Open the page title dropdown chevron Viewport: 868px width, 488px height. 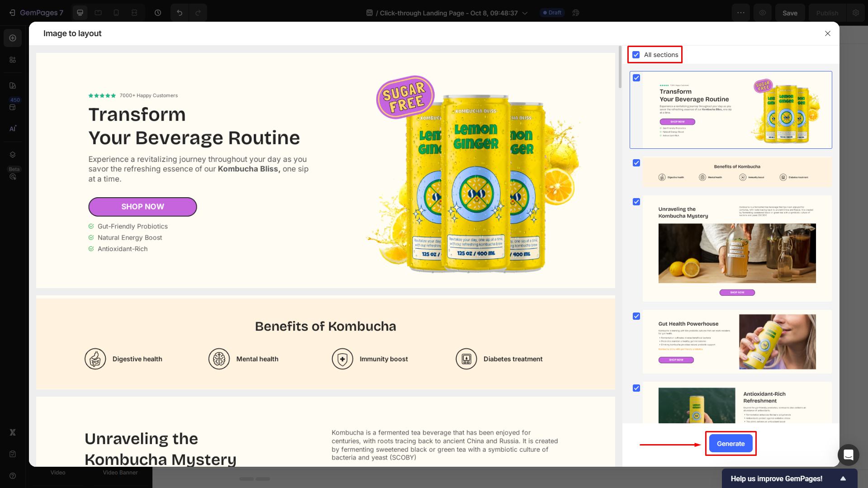click(x=525, y=13)
